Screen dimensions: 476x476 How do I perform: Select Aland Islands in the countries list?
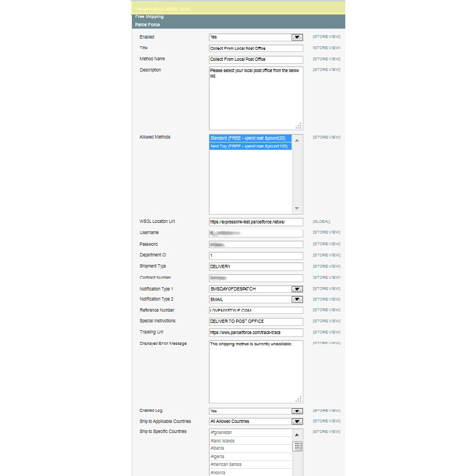point(250,441)
